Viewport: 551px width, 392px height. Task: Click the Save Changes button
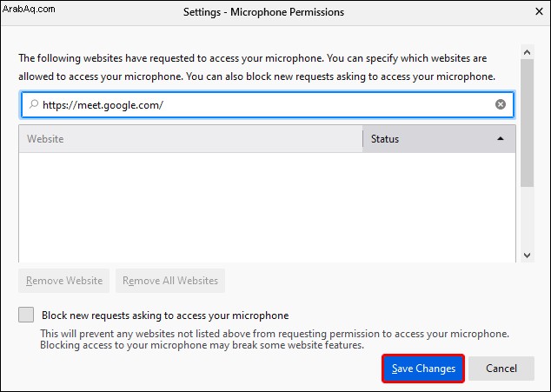[423, 369]
